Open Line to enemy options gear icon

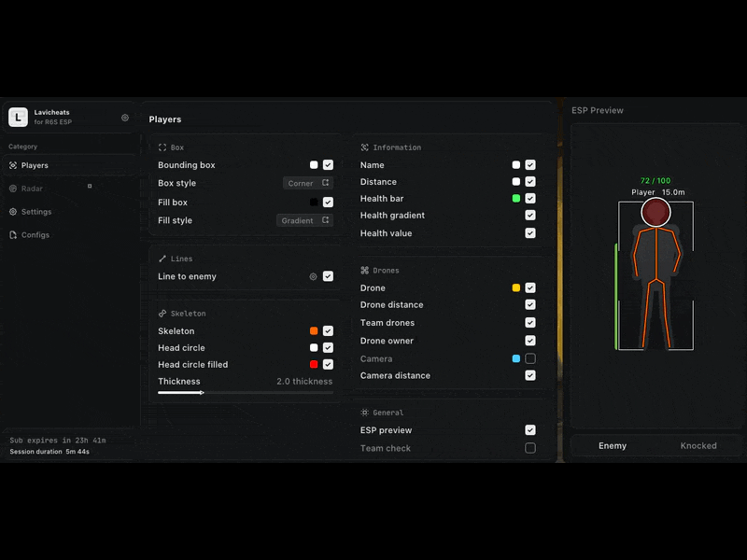(313, 276)
